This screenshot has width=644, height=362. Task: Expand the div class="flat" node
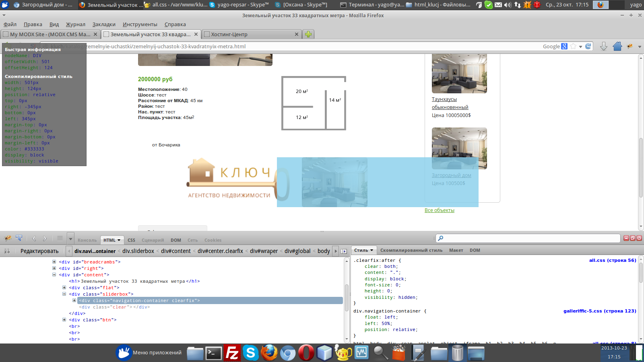coord(64,288)
